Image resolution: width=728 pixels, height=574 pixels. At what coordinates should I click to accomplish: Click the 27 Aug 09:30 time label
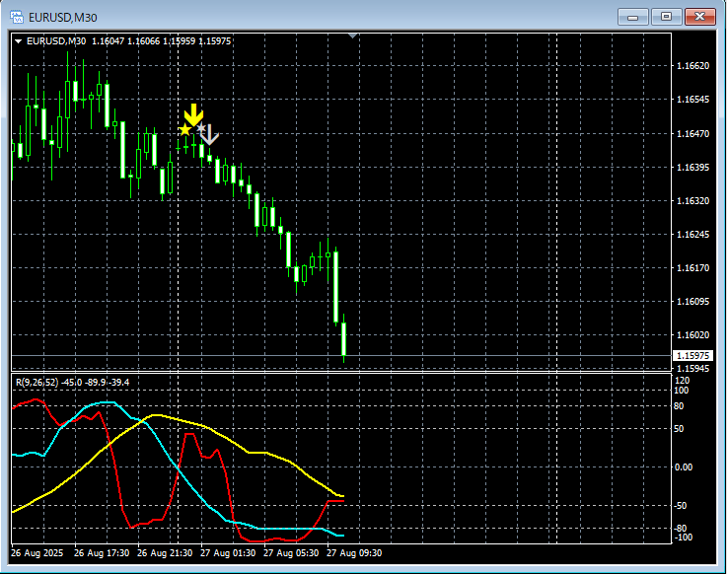point(354,553)
